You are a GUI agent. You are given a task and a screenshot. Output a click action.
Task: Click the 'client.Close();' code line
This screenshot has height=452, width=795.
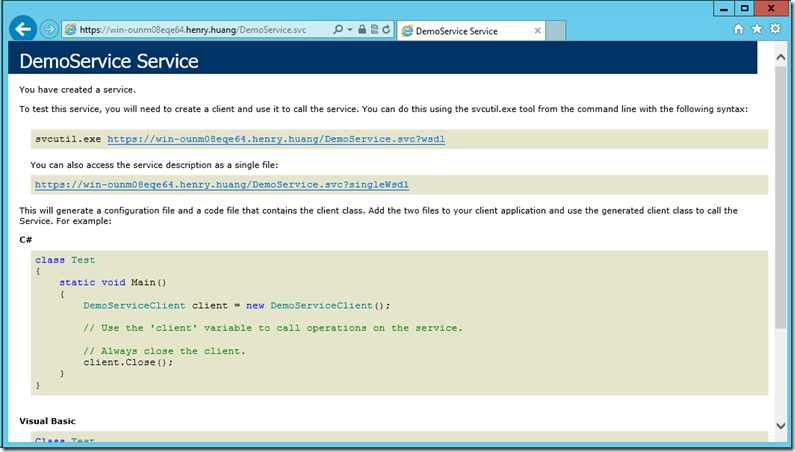click(128, 362)
